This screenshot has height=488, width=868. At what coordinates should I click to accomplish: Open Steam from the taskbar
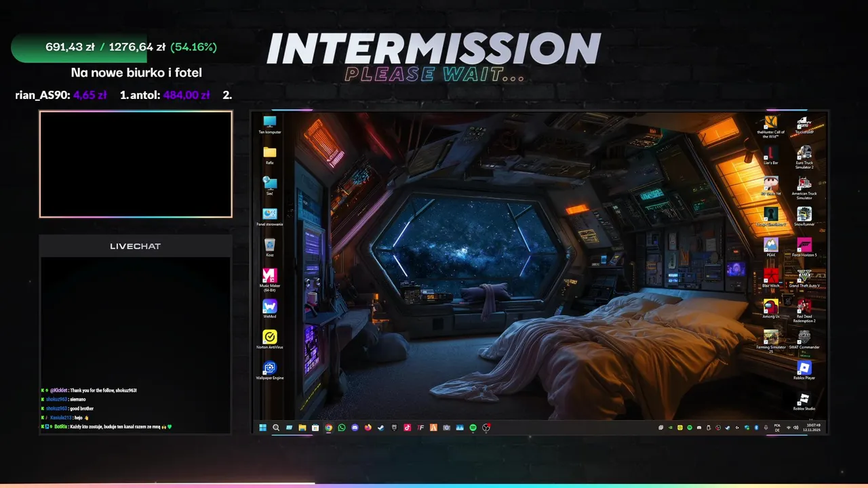[x=381, y=428]
